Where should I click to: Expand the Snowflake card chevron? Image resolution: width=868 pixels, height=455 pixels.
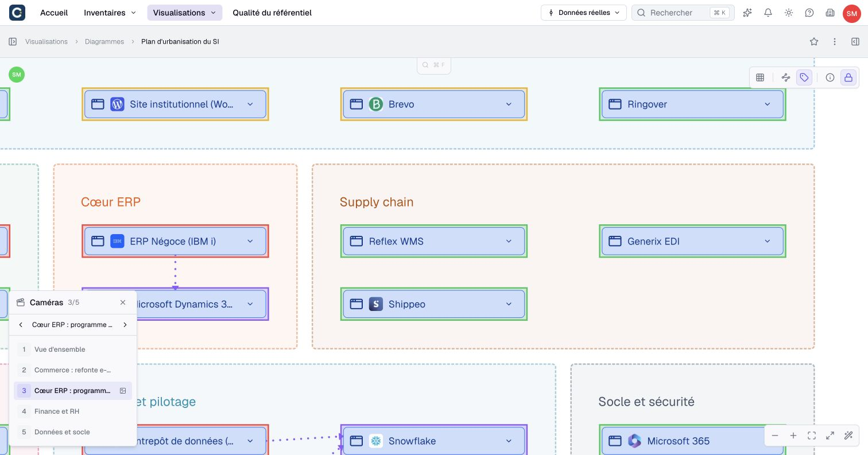[509, 441]
